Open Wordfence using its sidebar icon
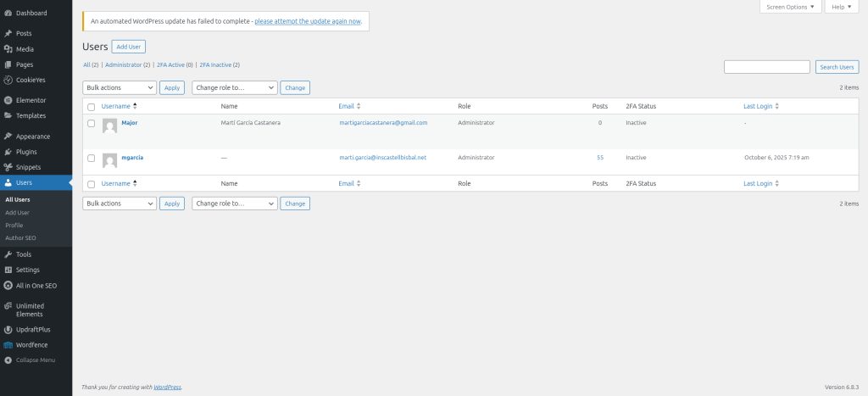Image resolution: width=868 pixels, height=396 pixels. tap(8, 345)
